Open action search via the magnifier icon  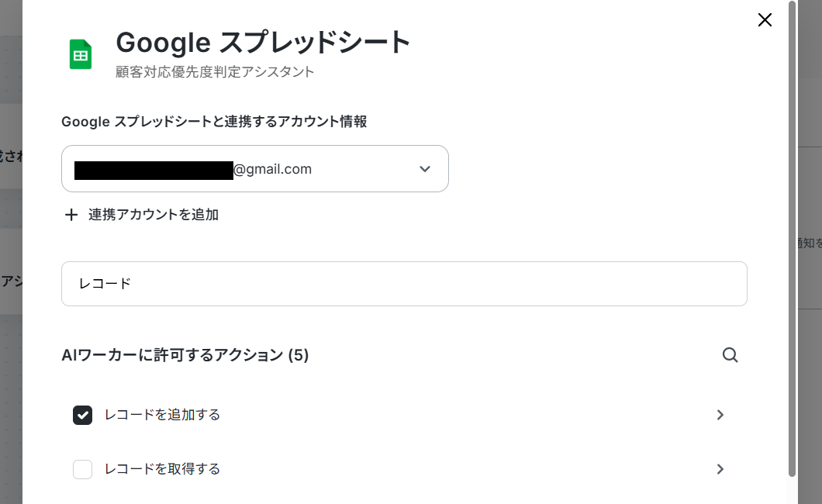[x=730, y=355]
